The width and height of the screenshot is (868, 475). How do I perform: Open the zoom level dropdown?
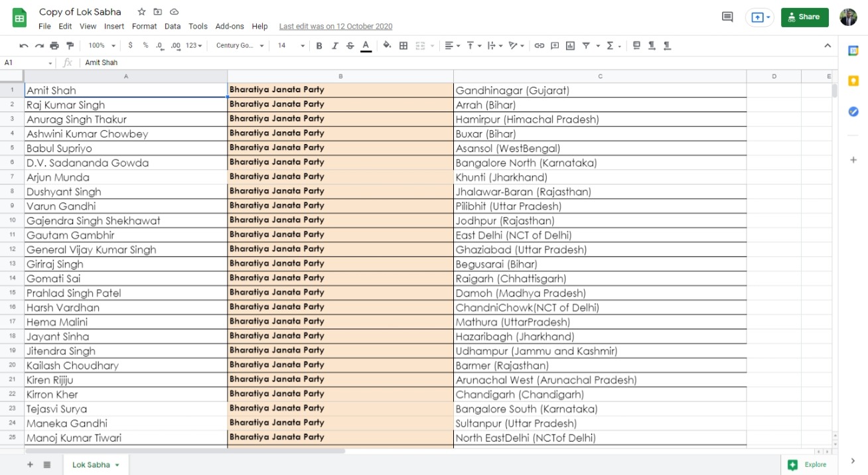click(102, 46)
